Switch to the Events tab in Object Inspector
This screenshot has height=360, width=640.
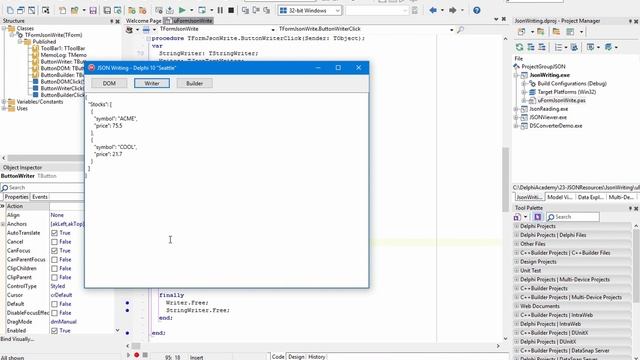[x=40, y=197]
